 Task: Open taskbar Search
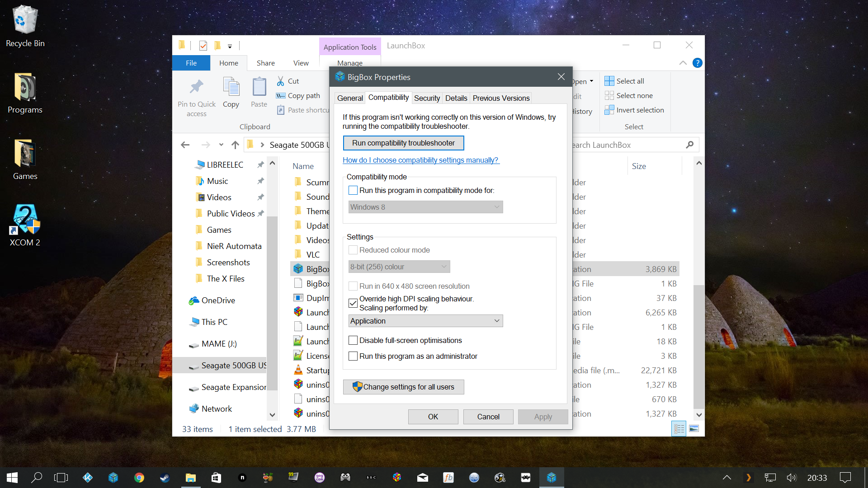tap(37, 478)
